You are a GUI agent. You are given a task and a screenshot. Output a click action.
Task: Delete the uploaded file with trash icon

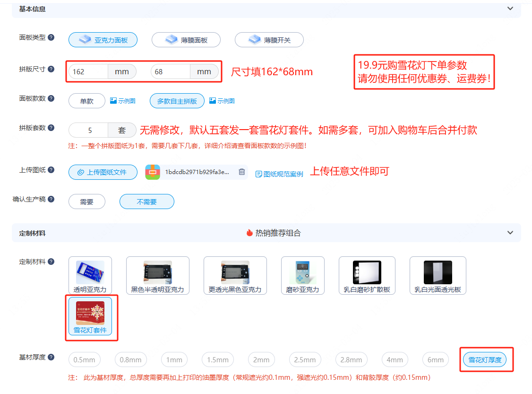(x=241, y=172)
